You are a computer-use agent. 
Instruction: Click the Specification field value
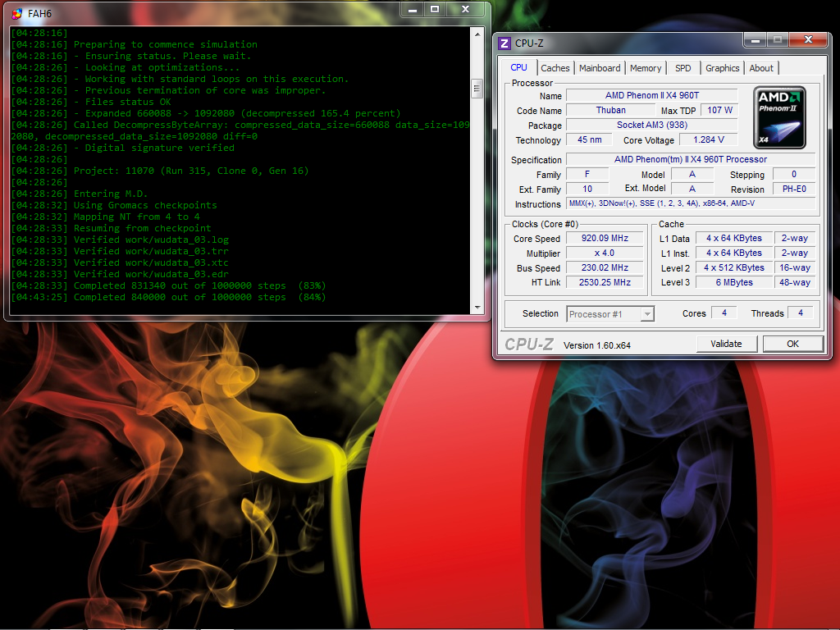(x=691, y=160)
